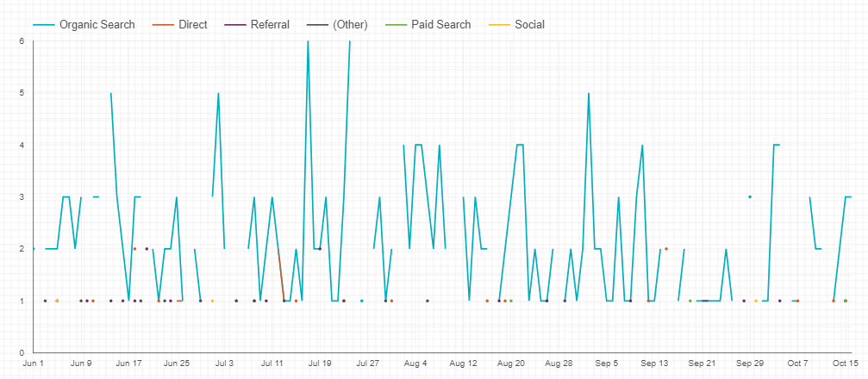Toggle the Social legend label
This screenshot has width=868, height=379.
tap(529, 24)
